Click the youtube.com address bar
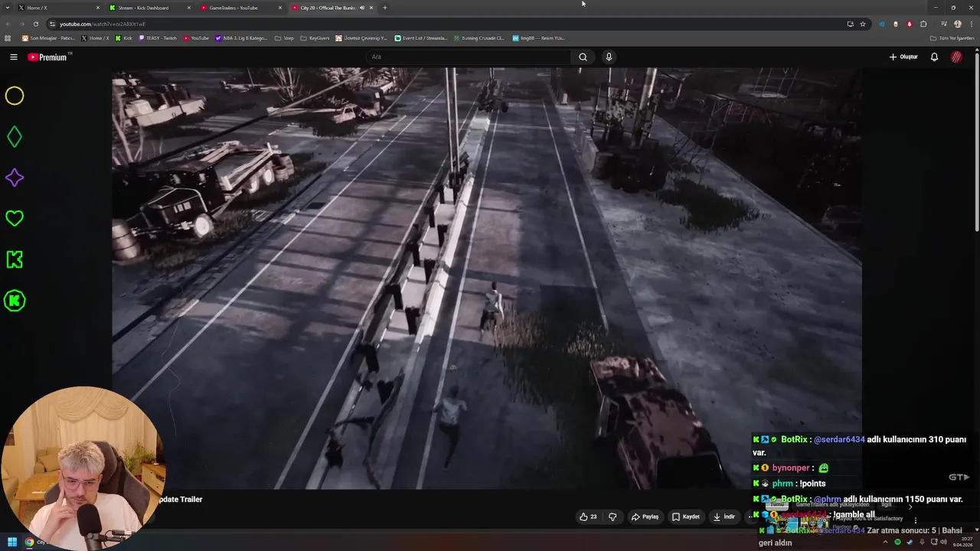Screen dimensions: 980x551 (x=444, y=24)
